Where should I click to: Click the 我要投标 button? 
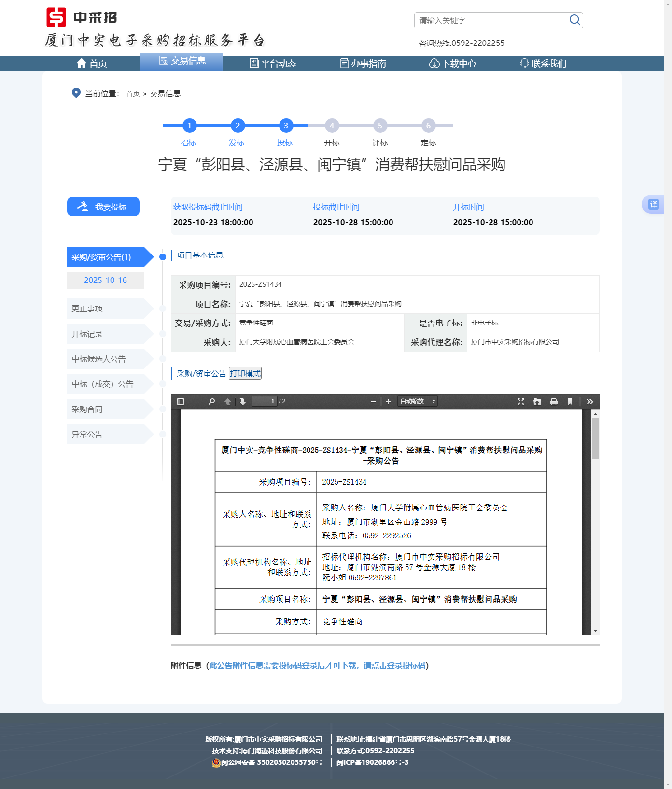[103, 207]
